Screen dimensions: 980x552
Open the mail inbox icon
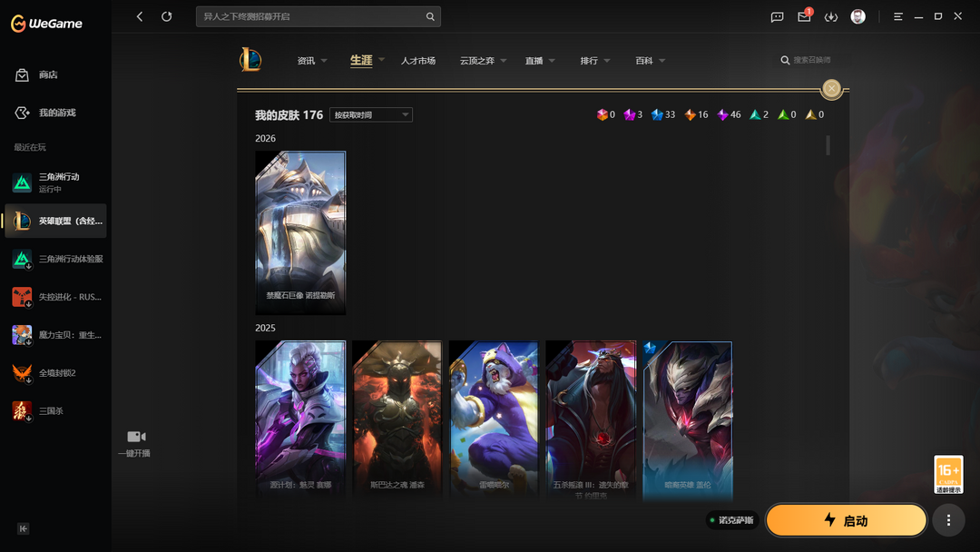(804, 16)
